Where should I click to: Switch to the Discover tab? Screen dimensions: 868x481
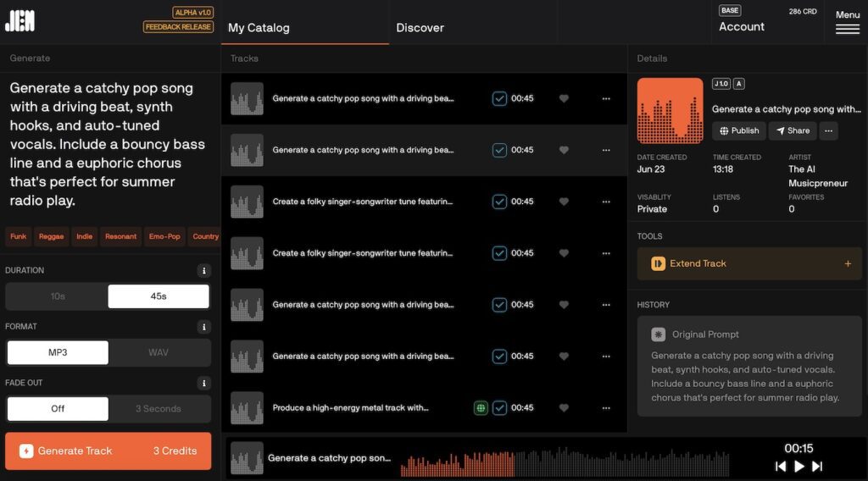tap(420, 27)
